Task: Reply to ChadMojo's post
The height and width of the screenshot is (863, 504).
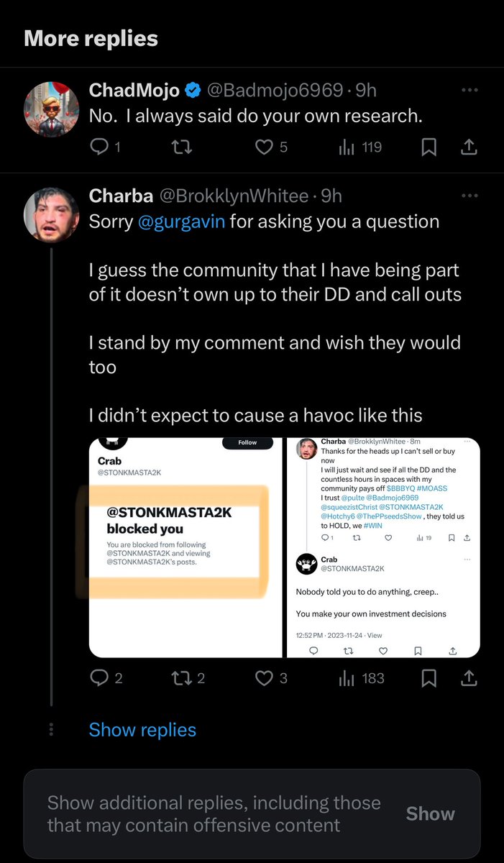Action: pos(98,147)
